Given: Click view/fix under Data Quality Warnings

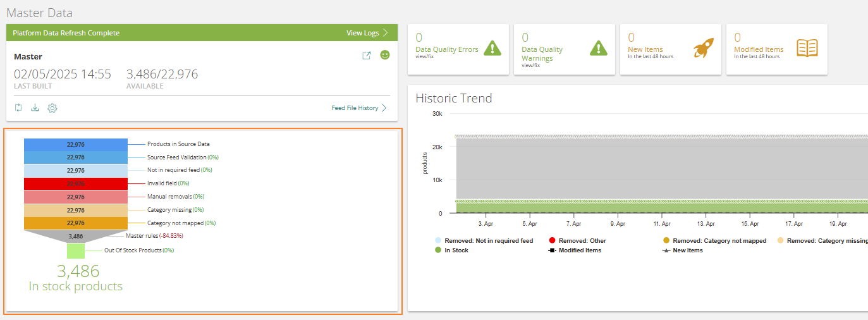Looking at the screenshot, I should point(530,65).
